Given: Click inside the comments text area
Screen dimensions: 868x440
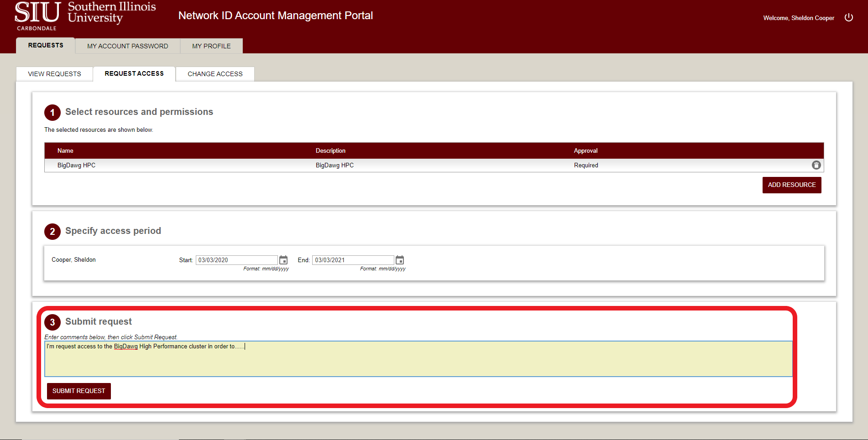Looking at the screenshot, I should tap(418, 359).
